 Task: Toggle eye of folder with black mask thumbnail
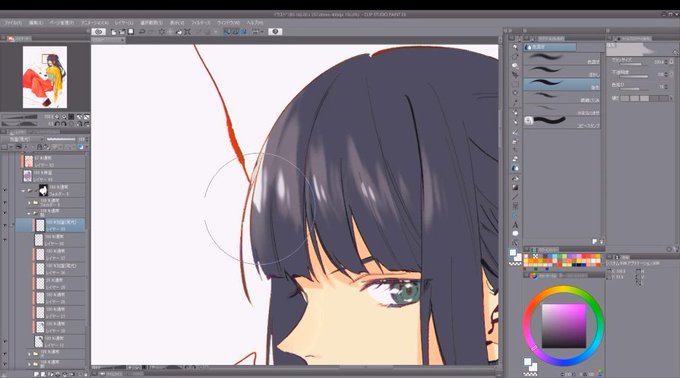coord(5,190)
